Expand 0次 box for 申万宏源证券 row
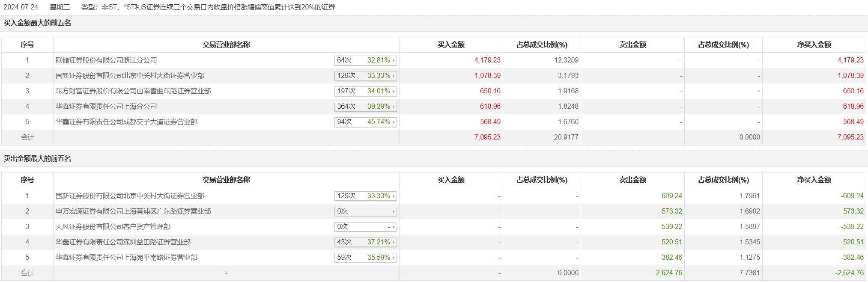Screen dimensions: 868x282 pyautogui.click(x=365, y=211)
